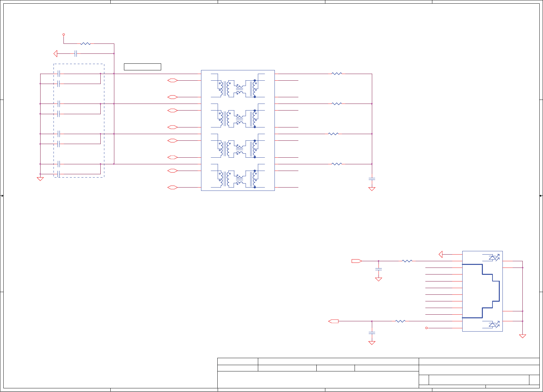Image resolution: width=543 pixels, height=392 pixels.
Task: Select the topmost capacitor inside the dashed group
Action: pyautogui.click(x=59, y=73)
